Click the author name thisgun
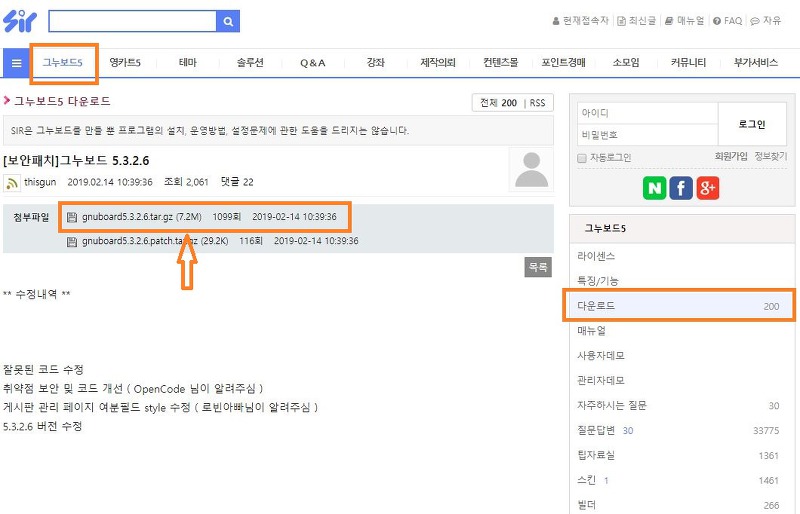800x514 pixels. pos(40,182)
